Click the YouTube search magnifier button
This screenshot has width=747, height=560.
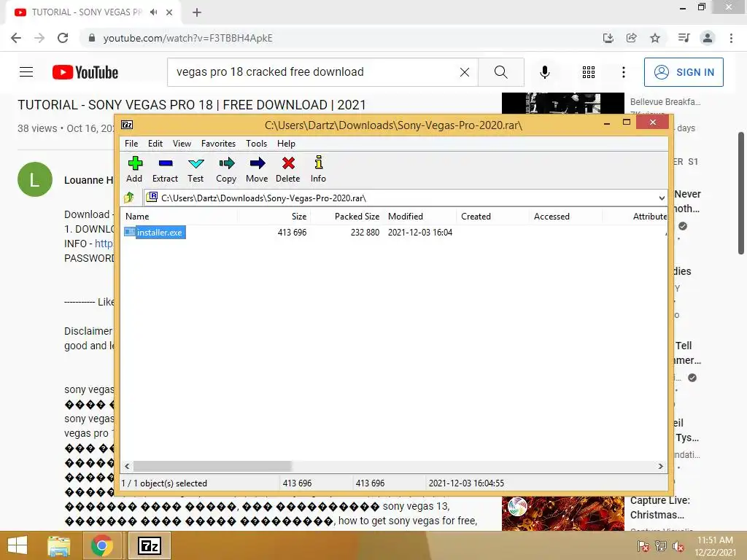pos(501,72)
